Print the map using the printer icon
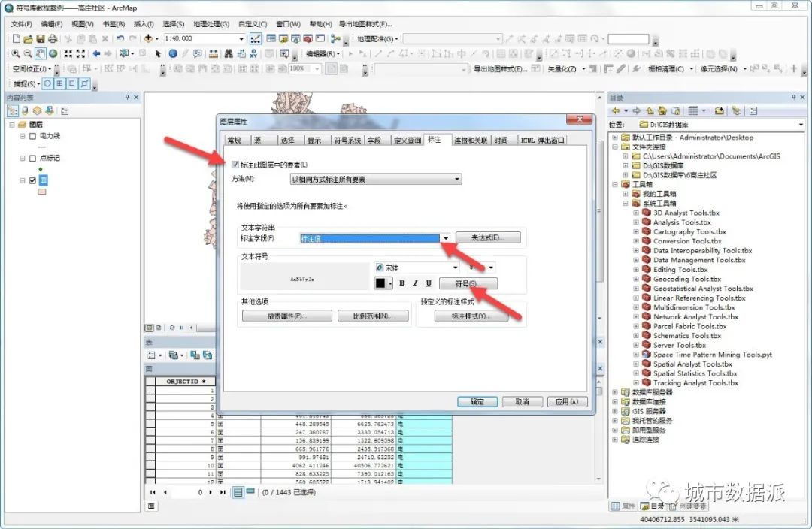 pos(53,39)
